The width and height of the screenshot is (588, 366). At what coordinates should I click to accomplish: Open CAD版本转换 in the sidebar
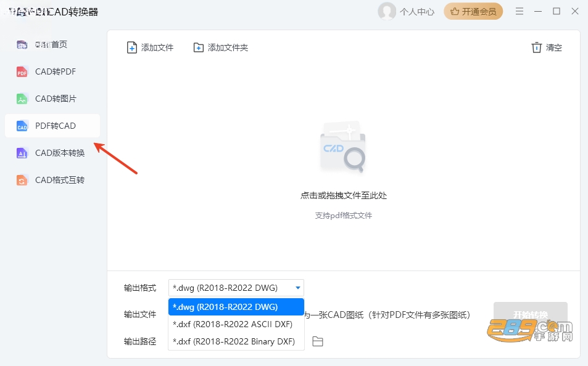[x=52, y=153]
